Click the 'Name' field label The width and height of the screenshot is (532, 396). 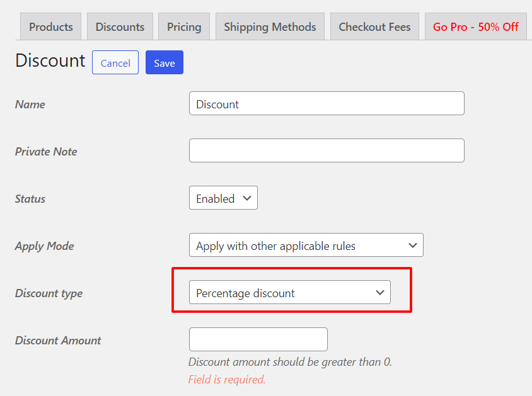coord(30,105)
